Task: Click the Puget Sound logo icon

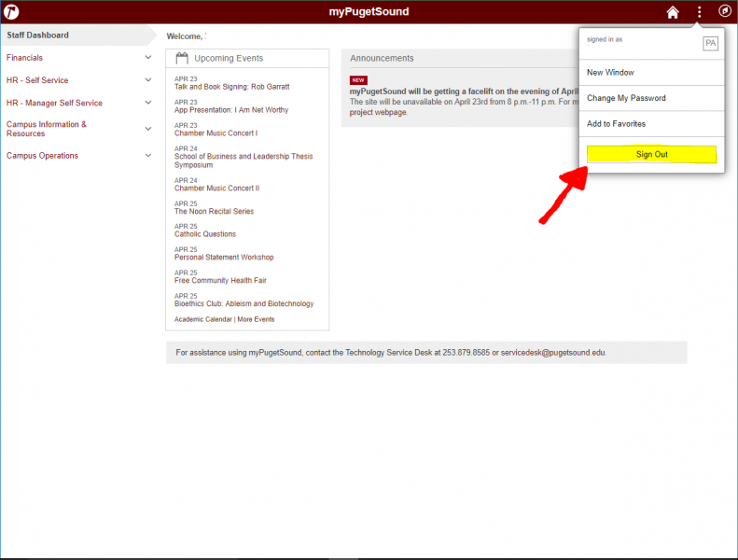Action: point(11,12)
